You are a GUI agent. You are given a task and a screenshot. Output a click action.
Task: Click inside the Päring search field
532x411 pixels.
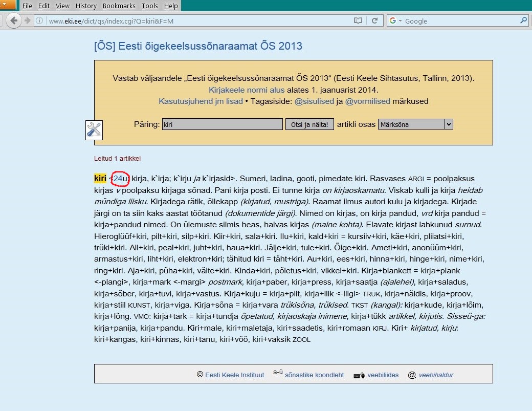pyautogui.click(x=222, y=124)
